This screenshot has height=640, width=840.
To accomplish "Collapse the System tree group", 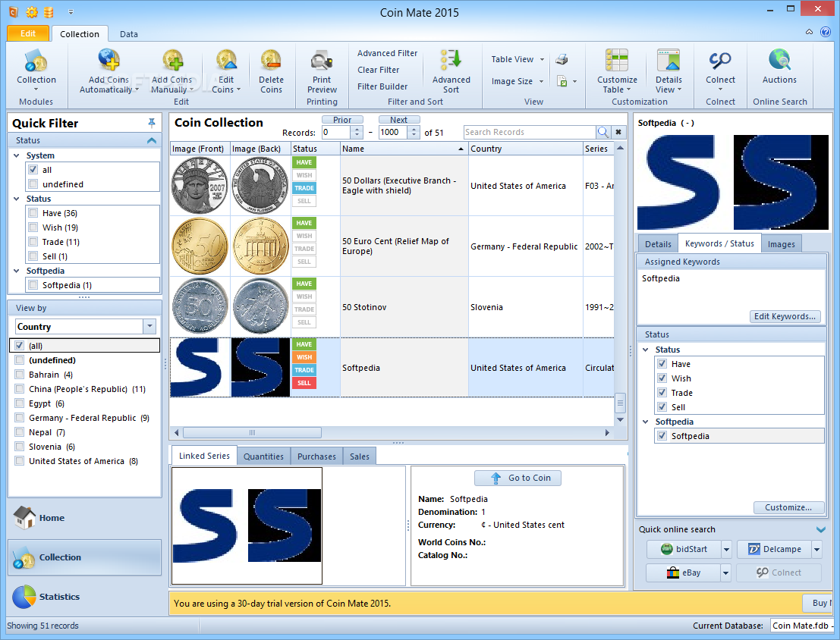I will pos(17,155).
